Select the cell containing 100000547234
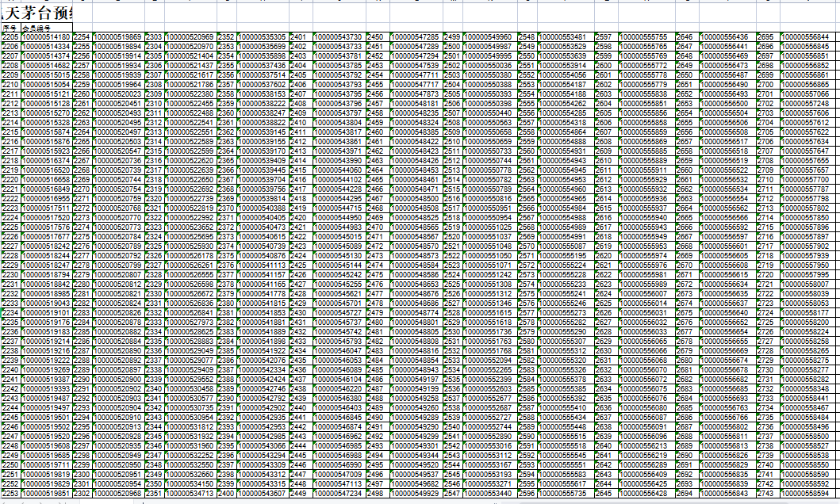The width and height of the screenshot is (840, 504). 339,493
